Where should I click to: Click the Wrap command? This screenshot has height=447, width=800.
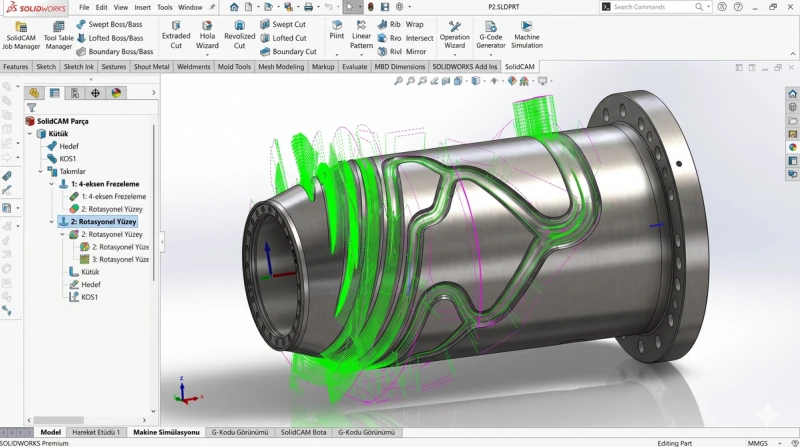click(x=415, y=24)
